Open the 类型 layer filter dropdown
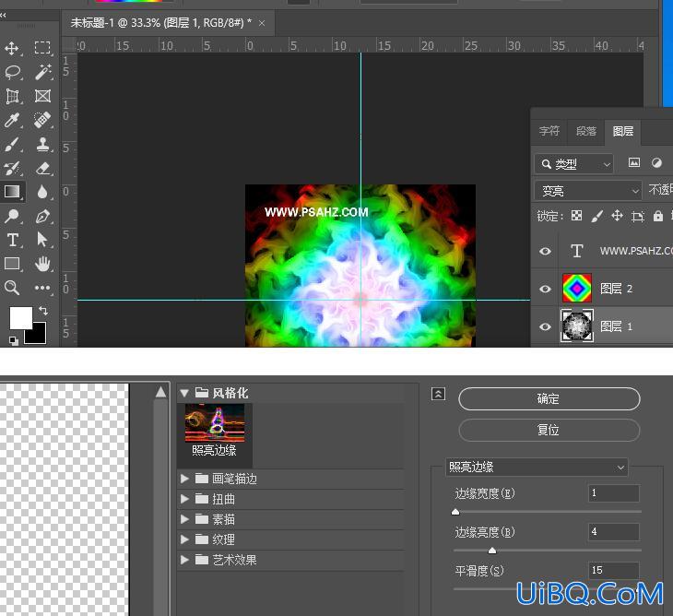This screenshot has height=616, width=673. [574, 164]
